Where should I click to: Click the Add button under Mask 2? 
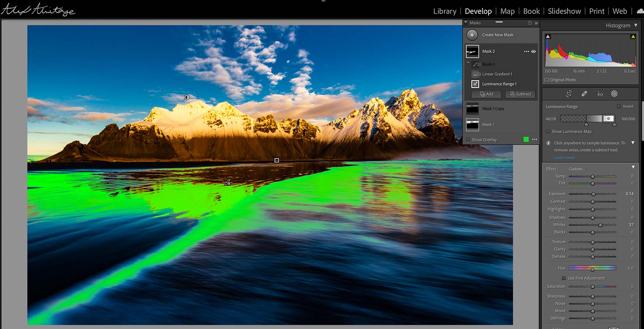click(486, 94)
